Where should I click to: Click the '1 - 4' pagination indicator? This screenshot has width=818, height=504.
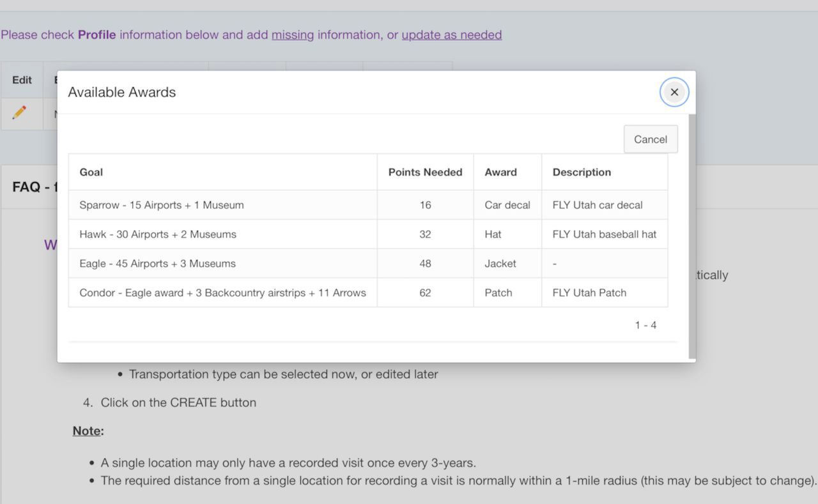[645, 325]
